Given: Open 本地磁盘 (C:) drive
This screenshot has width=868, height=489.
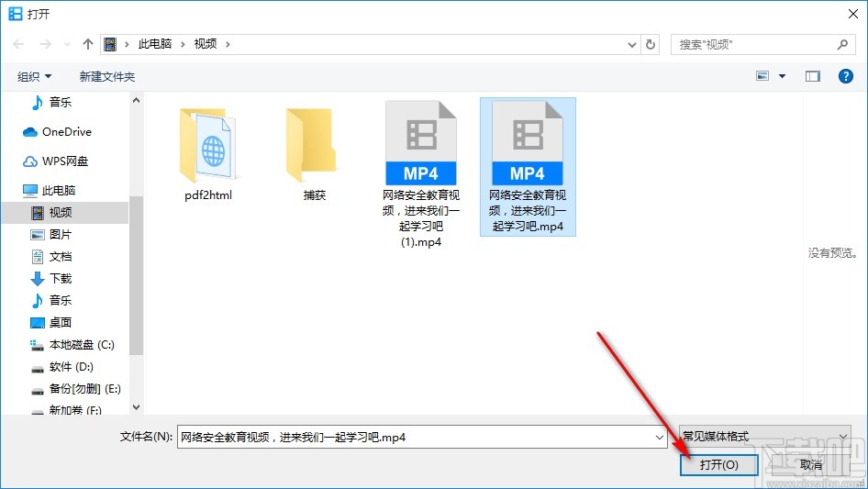Looking at the screenshot, I should 72,344.
